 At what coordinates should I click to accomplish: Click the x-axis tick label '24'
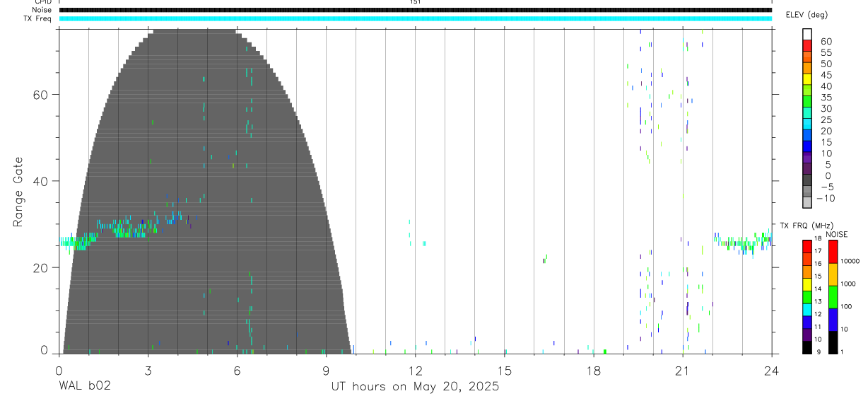[x=771, y=370]
